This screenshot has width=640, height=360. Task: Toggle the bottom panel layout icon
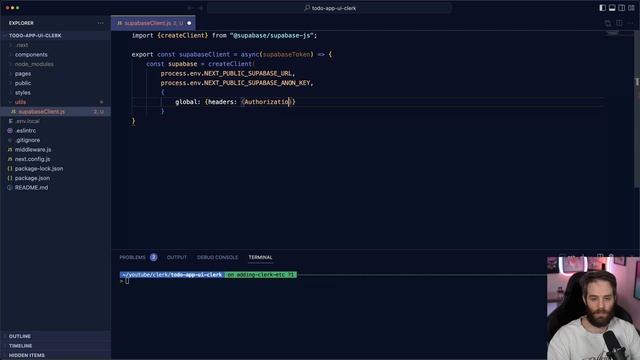click(x=612, y=8)
